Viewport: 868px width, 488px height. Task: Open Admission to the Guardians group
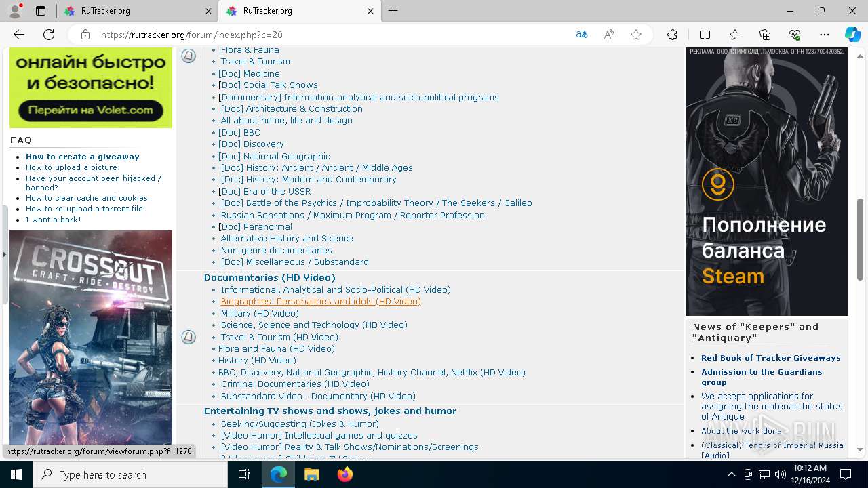762,377
